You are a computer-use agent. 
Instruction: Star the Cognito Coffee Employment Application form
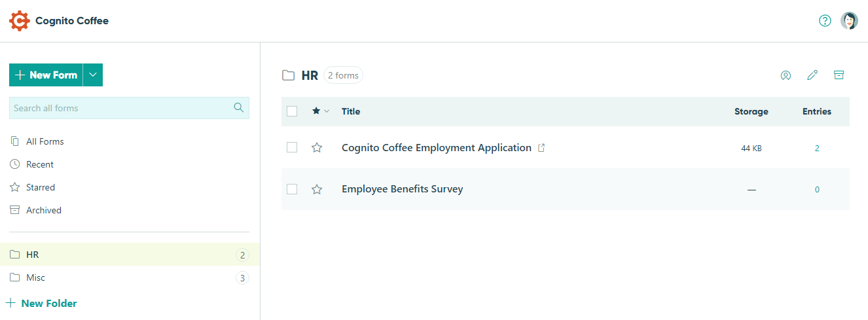(x=317, y=148)
